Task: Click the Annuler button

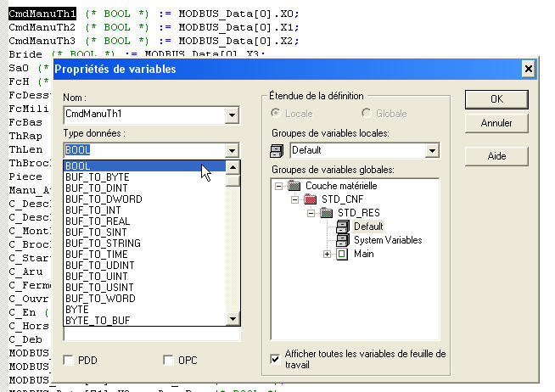Action: click(496, 123)
